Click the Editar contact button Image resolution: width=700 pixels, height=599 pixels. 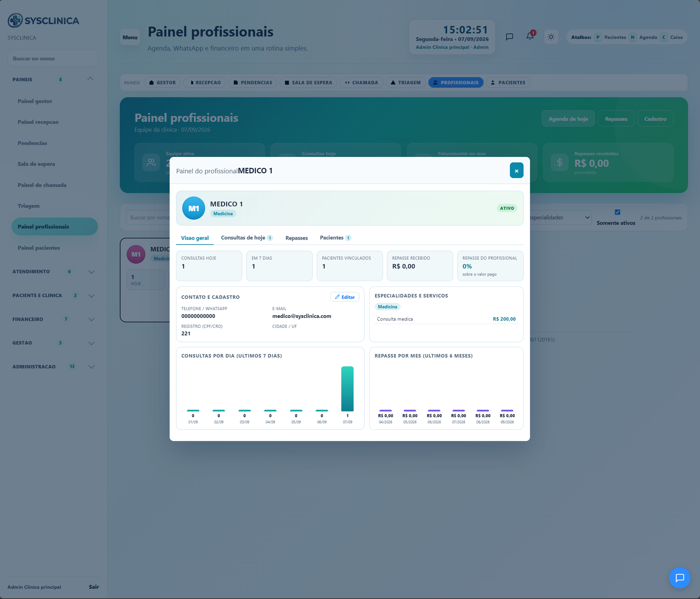[x=345, y=297]
